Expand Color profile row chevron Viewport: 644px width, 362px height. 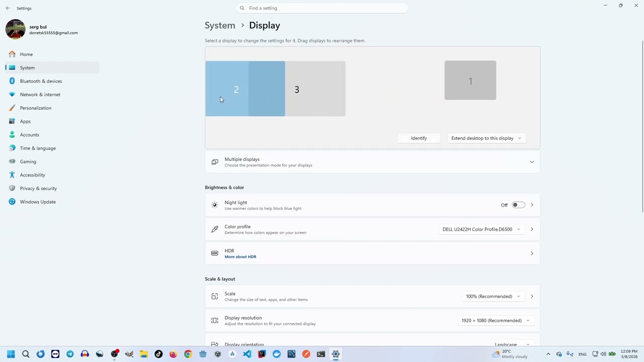click(x=532, y=229)
